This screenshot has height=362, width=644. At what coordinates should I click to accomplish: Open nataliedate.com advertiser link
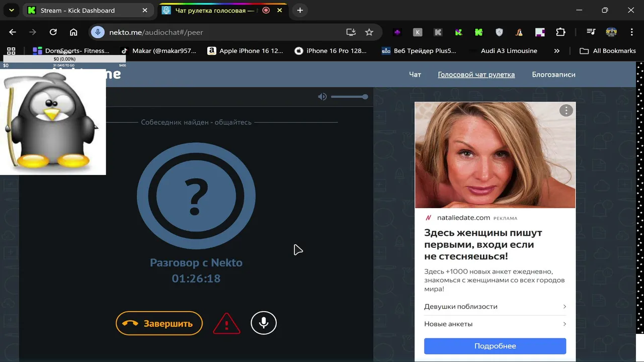click(x=463, y=218)
